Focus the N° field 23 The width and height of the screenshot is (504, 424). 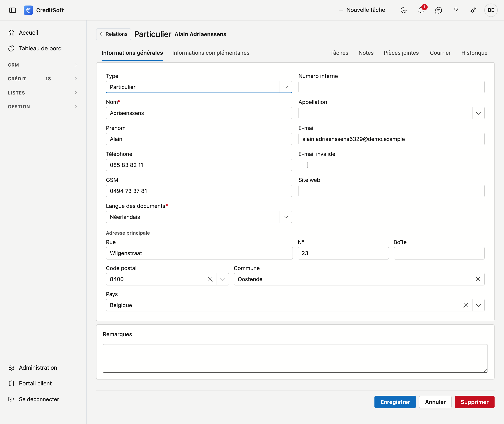click(343, 253)
